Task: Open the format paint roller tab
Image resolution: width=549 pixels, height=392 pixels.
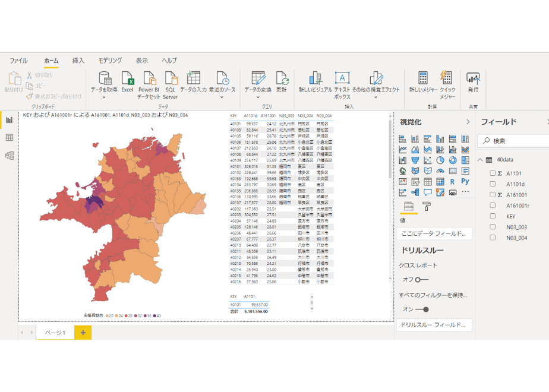Action: tap(427, 207)
